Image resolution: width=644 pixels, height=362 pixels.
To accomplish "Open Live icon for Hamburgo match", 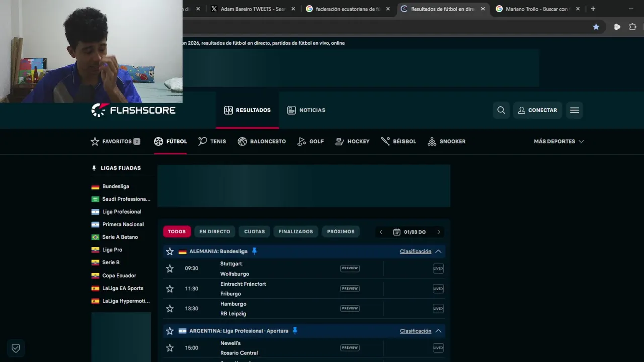I will click(438, 308).
